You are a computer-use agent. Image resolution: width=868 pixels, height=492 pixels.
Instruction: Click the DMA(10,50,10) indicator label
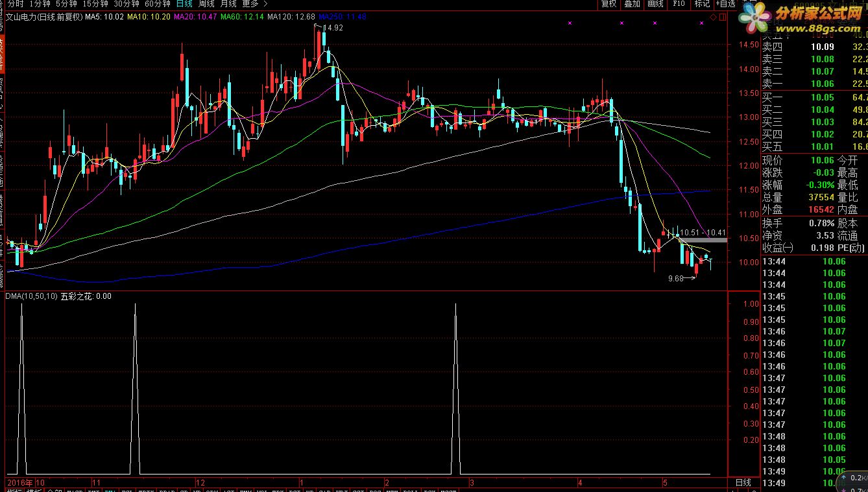tap(31, 296)
